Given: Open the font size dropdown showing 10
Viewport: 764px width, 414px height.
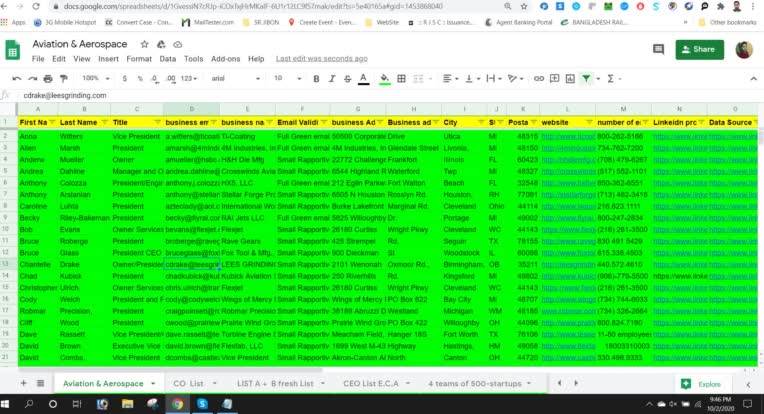Looking at the screenshot, I should pyautogui.click(x=287, y=78).
